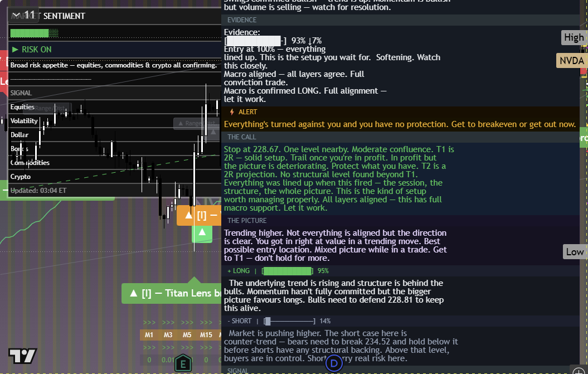The height and width of the screenshot is (374, 588).
Task: Select the small green up-arrow signal label
Action: click(x=202, y=232)
